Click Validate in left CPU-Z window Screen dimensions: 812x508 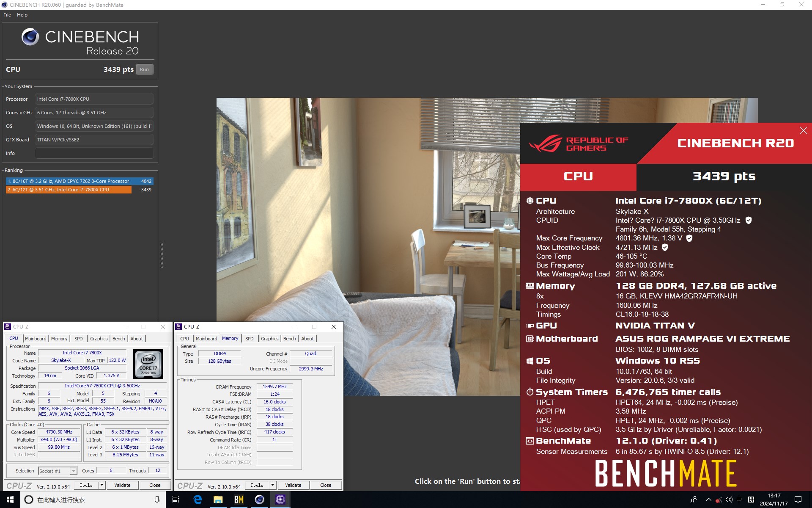click(x=122, y=485)
